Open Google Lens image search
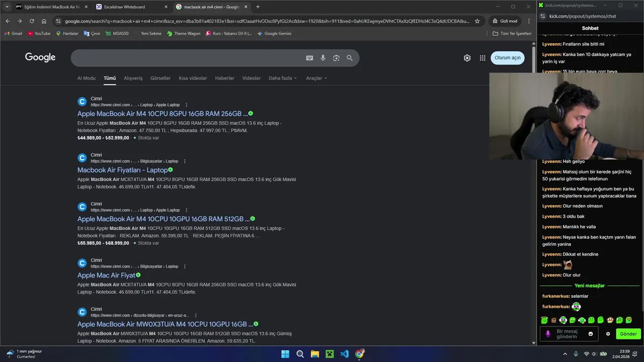This screenshot has height=362, width=644. click(x=336, y=58)
